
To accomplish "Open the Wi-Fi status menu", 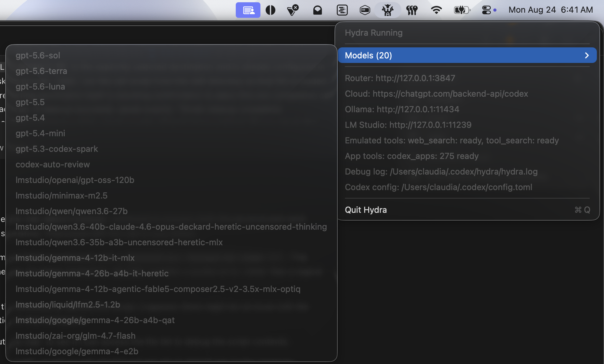I will click(x=436, y=10).
